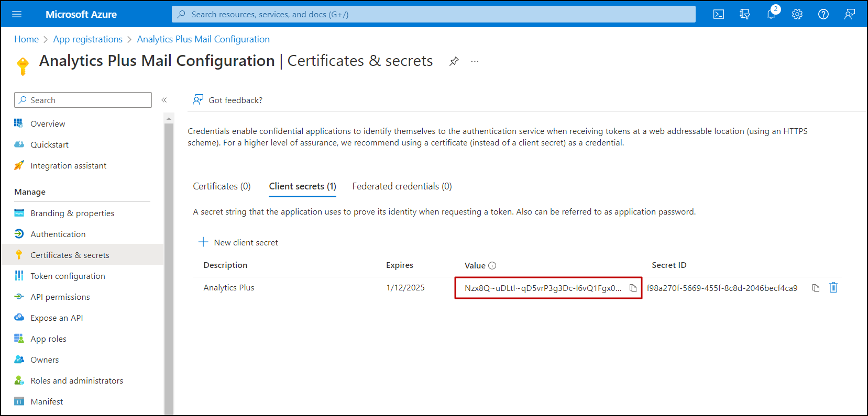Show the Value column info tooltip

pos(492,265)
